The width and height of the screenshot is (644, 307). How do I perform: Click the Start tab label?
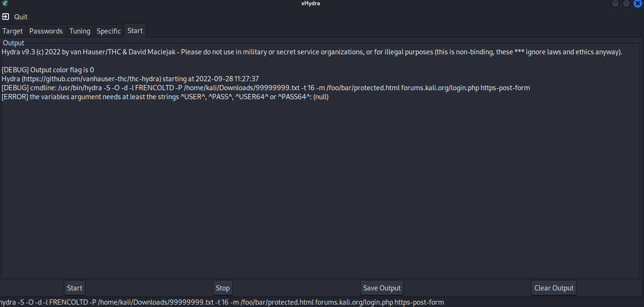pos(135,30)
